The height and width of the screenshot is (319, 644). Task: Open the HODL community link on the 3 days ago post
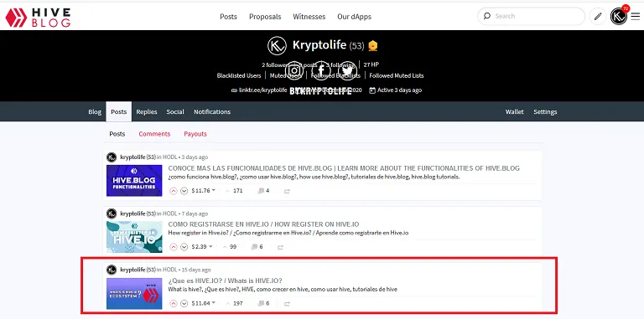pos(170,157)
